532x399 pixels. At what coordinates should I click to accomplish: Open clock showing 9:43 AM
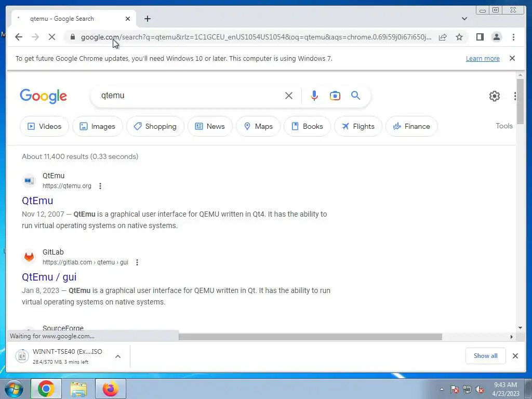506,389
